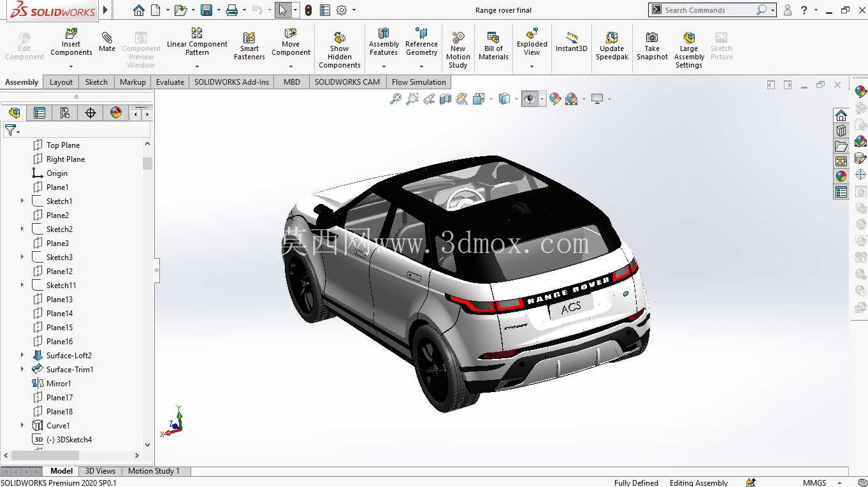Open the Motion Study 1 tab
Image resolution: width=868 pixels, height=487 pixels.
click(154, 471)
